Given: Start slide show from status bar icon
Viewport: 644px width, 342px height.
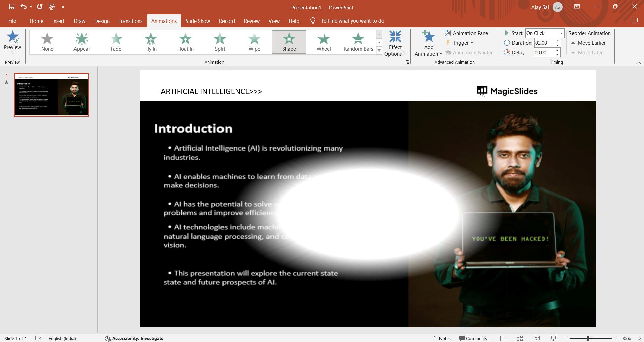Looking at the screenshot, I should (553, 338).
